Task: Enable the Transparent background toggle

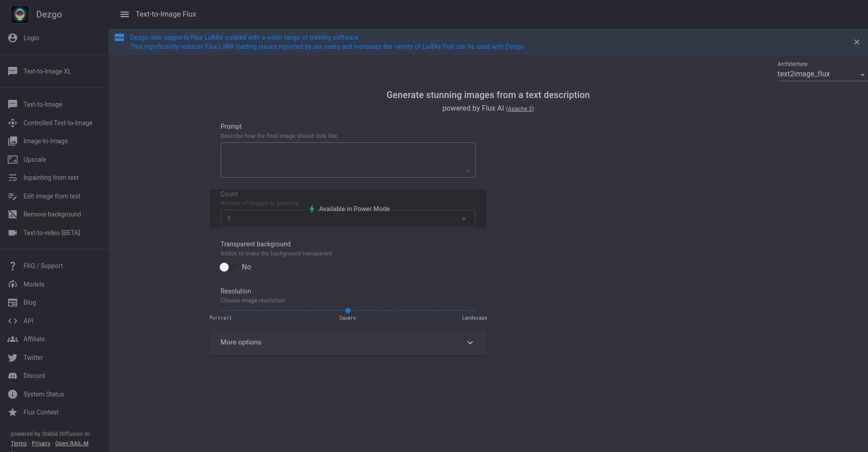Action: point(225,267)
